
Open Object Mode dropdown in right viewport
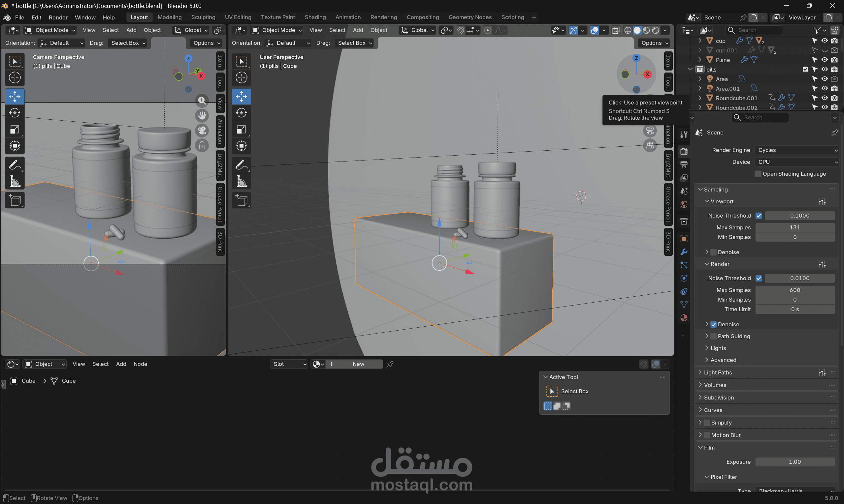[x=277, y=30]
